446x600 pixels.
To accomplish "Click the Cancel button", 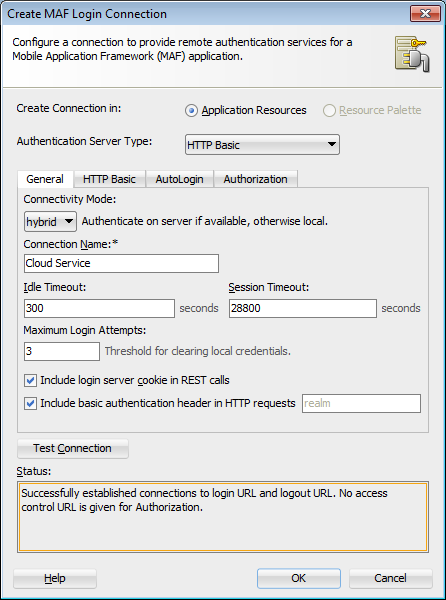I will (x=391, y=578).
